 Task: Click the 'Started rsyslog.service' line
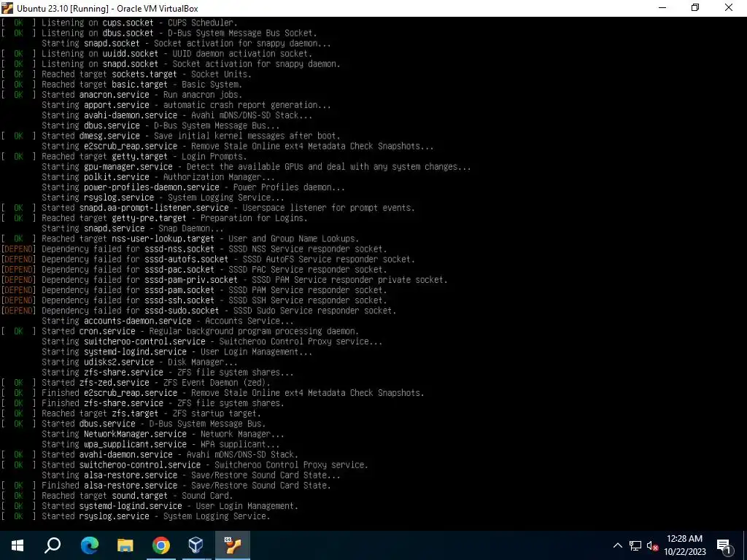click(136, 516)
